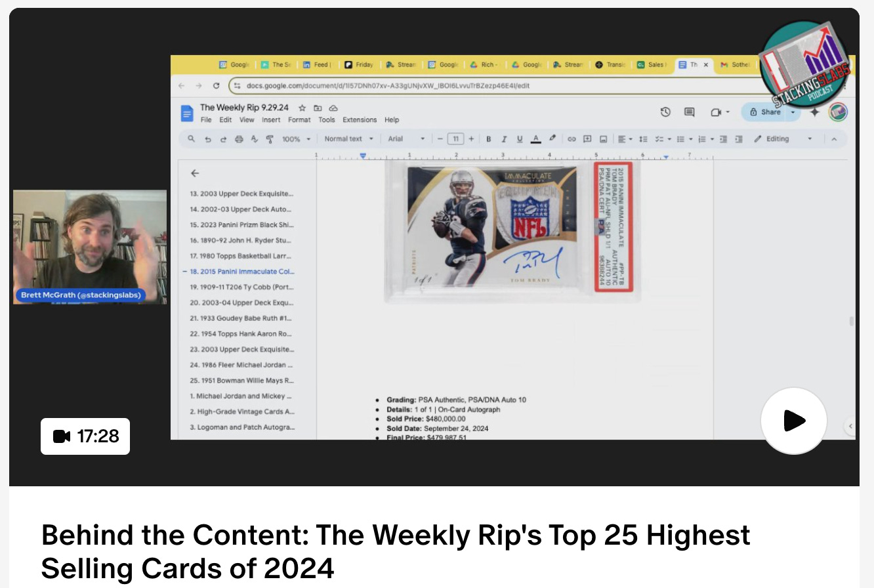Screen dimensions: 874x588
Task: Decrease font size with the minus button
Action: point(440,139)
